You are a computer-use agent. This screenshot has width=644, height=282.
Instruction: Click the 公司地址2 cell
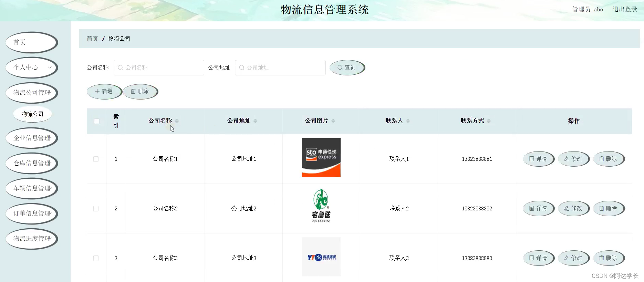[244, 209]
